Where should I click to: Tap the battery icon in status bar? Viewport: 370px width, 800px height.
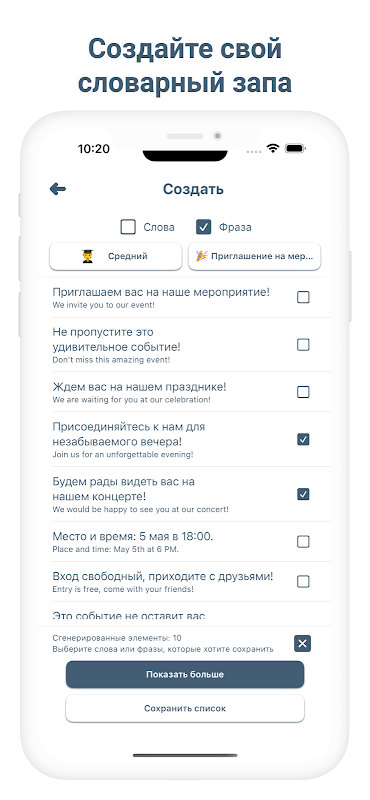pos(295,148)
